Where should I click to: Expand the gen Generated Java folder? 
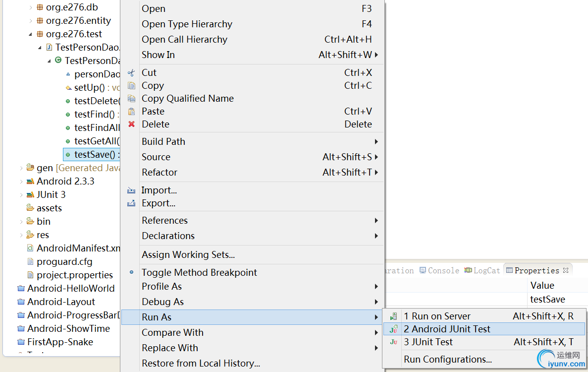21,168
